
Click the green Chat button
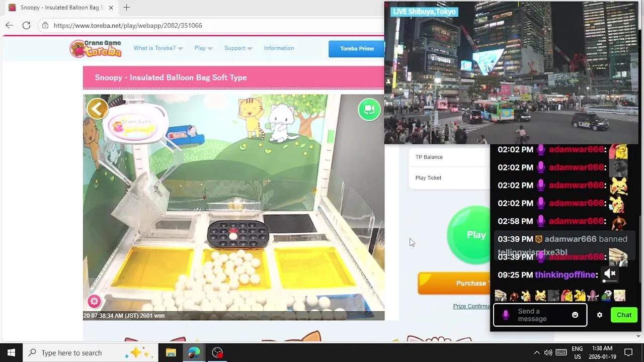tap(624, 315)
